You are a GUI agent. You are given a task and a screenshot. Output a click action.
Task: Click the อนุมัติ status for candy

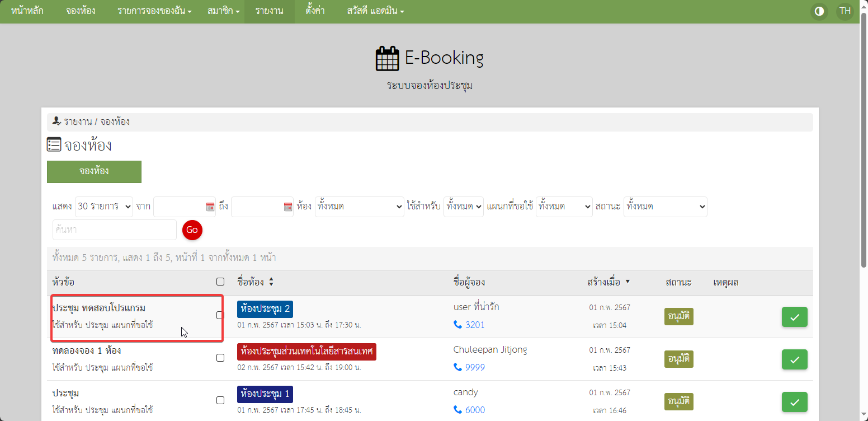click(679, 401)
